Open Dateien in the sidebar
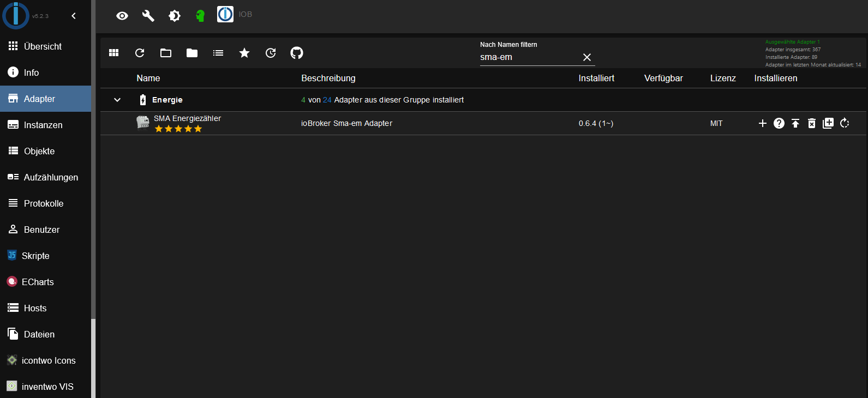The width and height of the screenshot is (868, 398). coord(46,334)
